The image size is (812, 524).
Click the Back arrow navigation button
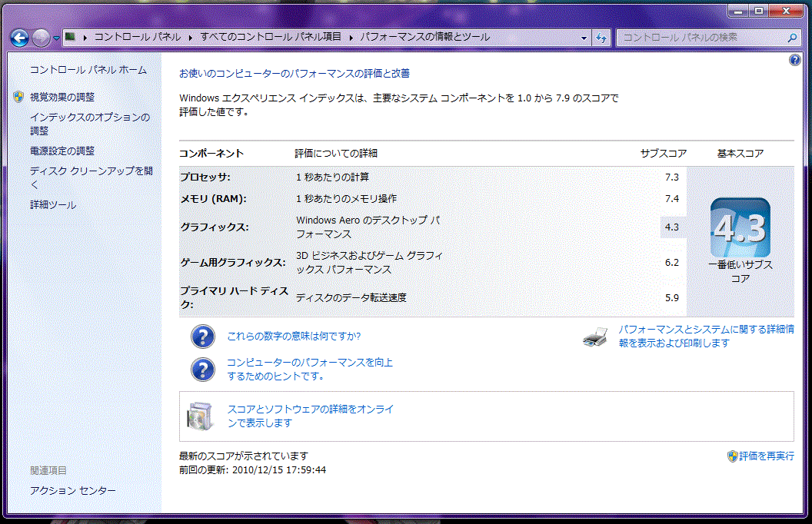coord(20,38)
